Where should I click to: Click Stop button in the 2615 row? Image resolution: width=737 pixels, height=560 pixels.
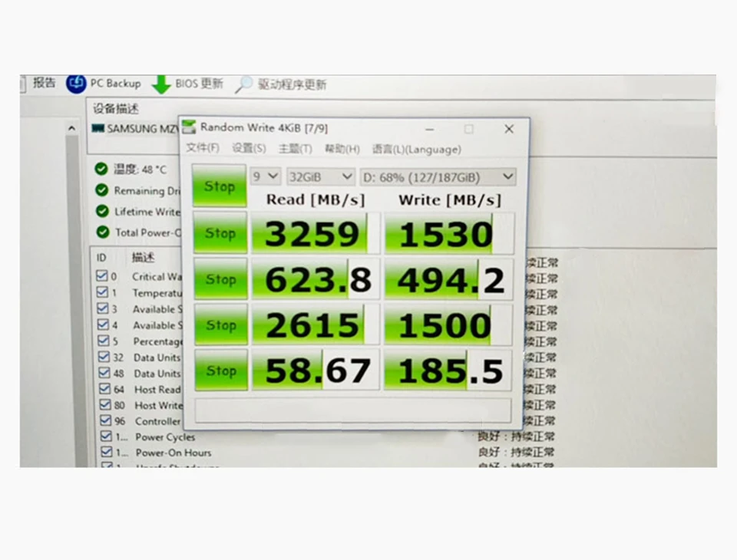221,324
